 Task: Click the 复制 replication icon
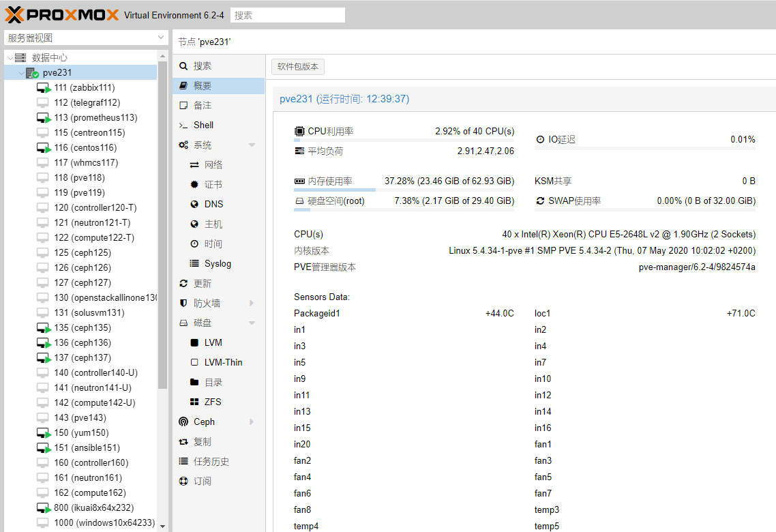[x=183, y=441]
